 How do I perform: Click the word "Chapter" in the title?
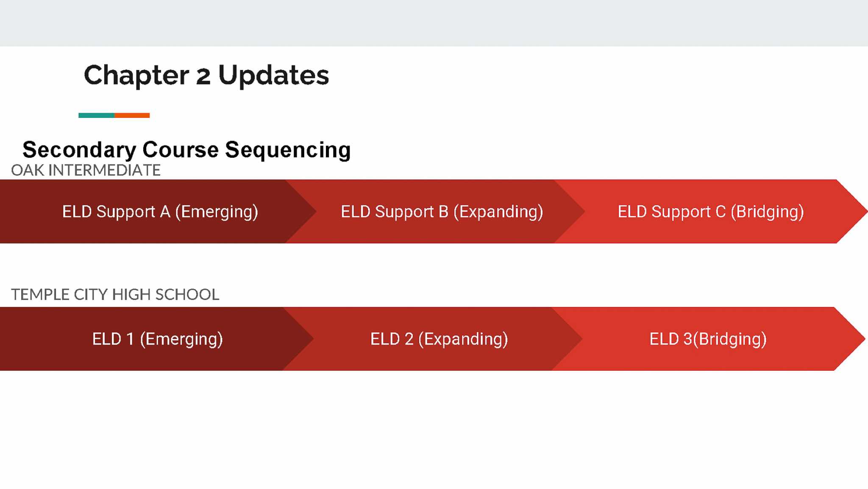(136, 75)
